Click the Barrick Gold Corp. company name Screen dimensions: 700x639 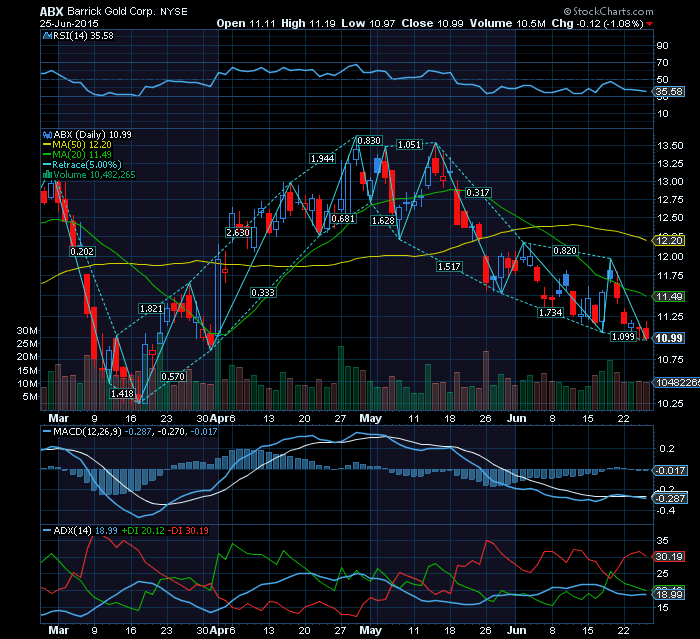(x=112, y=12)
